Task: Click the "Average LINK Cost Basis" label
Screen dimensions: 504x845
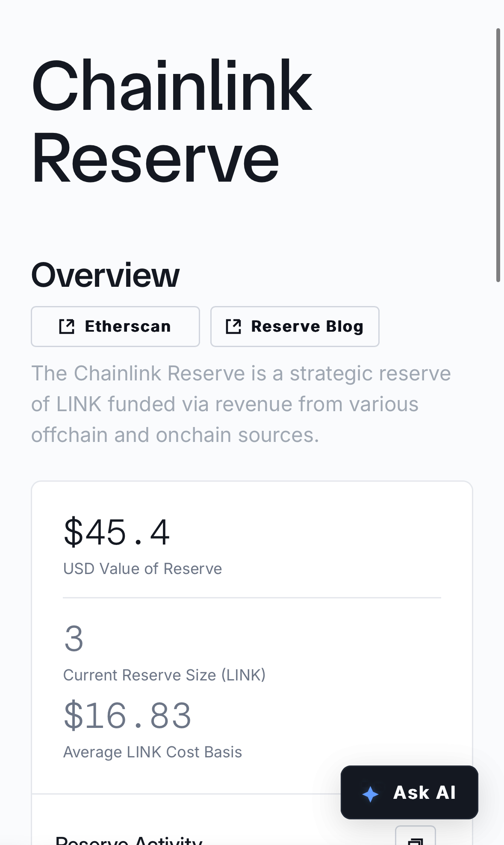Action: (153, 752)
